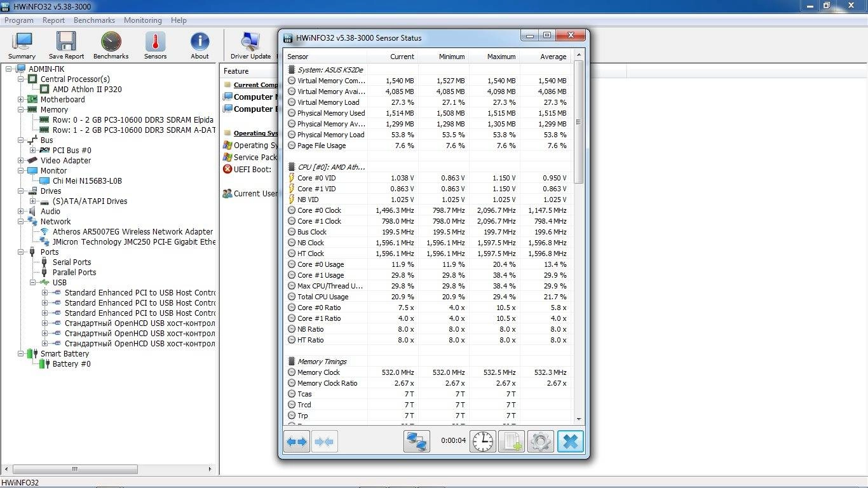Viewport: 868px width, 488px height.
Task: Open the Report menu
Action: pyautogui.click(x=54, y=20)
